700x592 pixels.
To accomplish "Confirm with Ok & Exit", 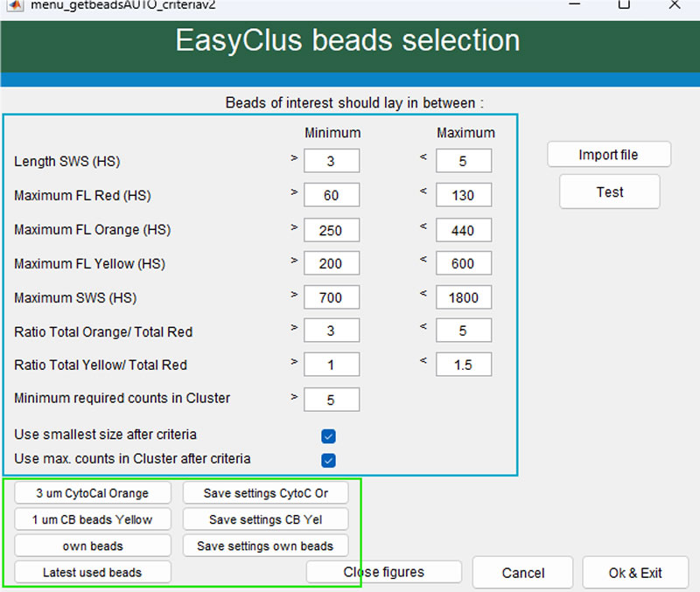I will [x=635, y=573].
